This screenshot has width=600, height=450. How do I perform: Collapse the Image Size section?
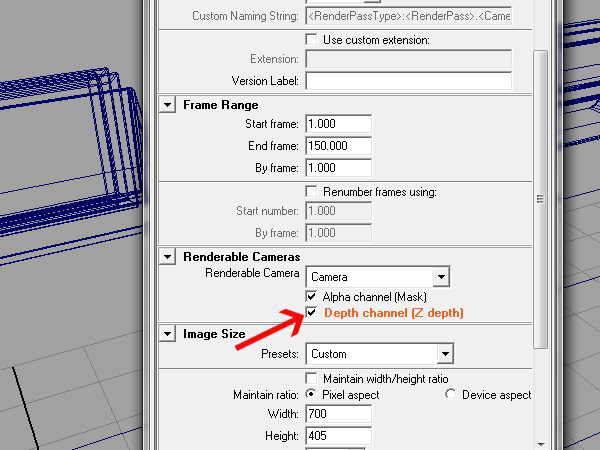click(x=168, y=334)
